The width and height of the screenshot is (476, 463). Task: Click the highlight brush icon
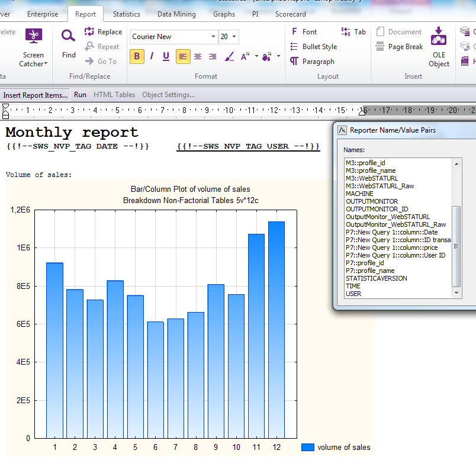coord(230,56)
